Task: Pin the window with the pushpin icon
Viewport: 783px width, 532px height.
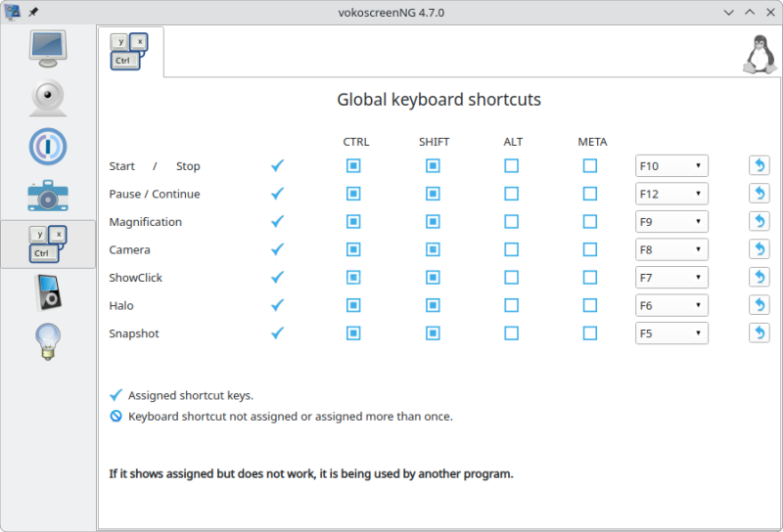Action: click(x=33, y=12)
